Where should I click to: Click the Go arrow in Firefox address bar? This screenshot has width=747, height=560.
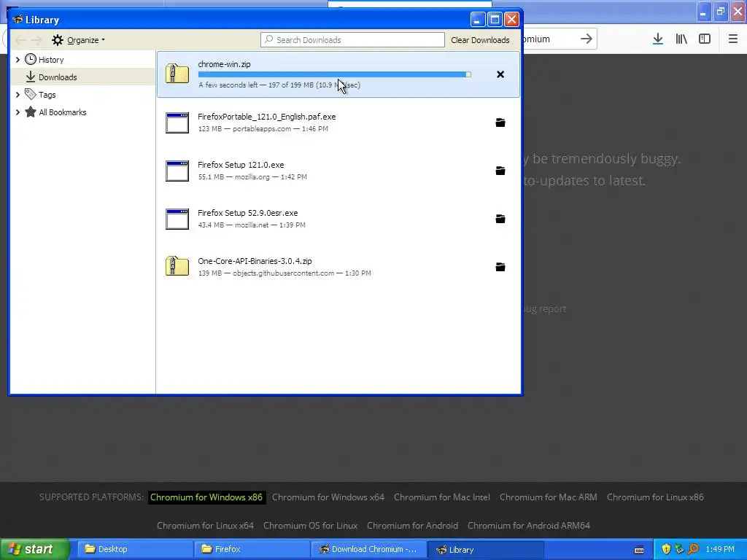(587, 39)
